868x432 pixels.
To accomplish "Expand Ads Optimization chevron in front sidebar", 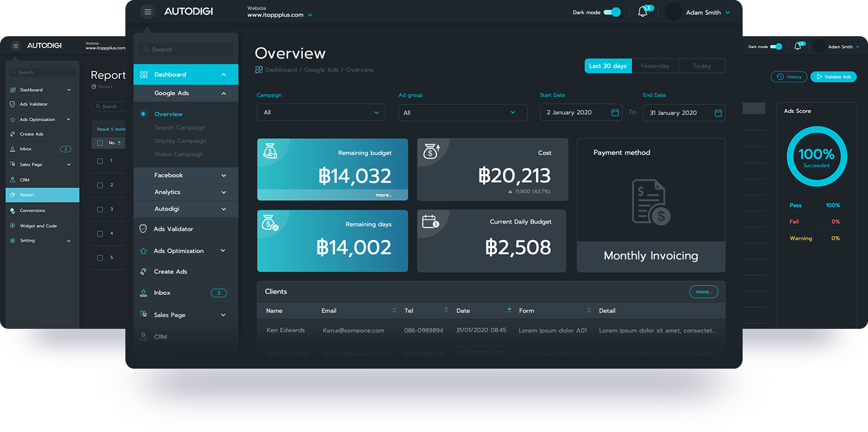I will (x=223, y=251).
